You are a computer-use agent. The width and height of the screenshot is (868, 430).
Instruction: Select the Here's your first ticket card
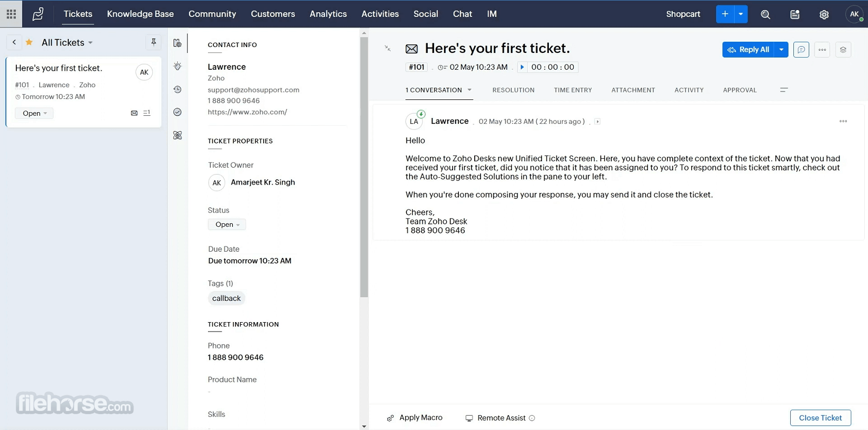click(x=84, y=92)
